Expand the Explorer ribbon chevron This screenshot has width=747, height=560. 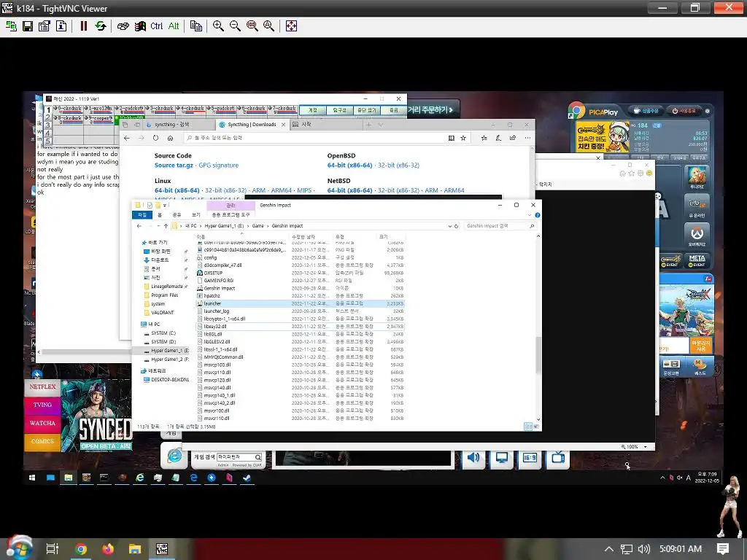pyautogui.click(x=530, y=215)
